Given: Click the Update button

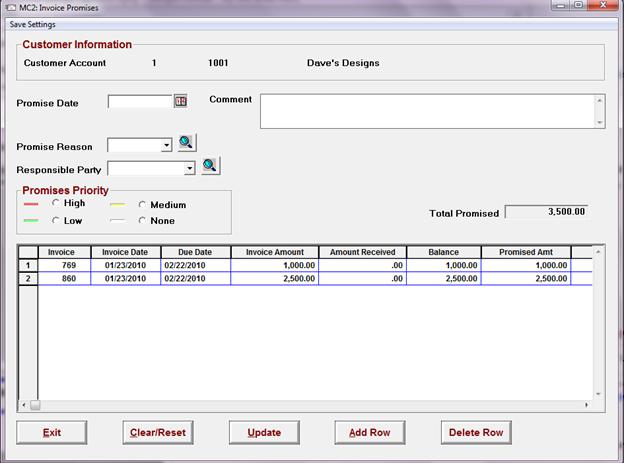Looking at the screenshot, I should tap(264, 432).
